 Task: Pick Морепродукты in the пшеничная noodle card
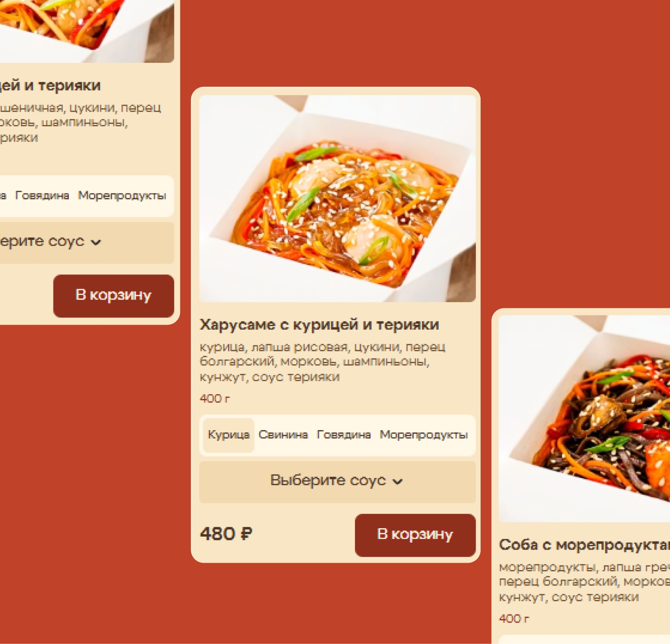122,196
